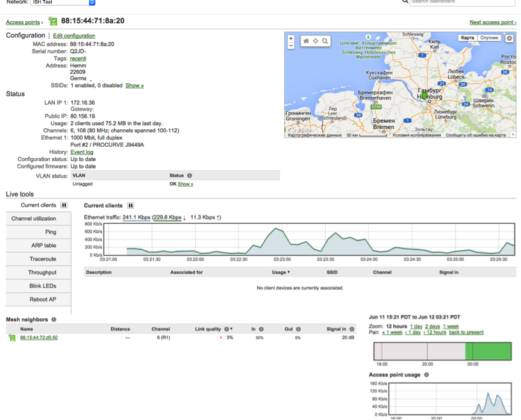The width and height of the screenshot is (521, 420).
Task: Click the Out column info icon
Action: coord(298,329)
